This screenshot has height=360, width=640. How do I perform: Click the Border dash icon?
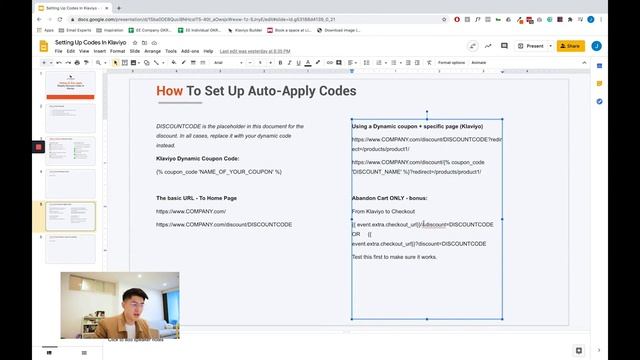point(202,62)
